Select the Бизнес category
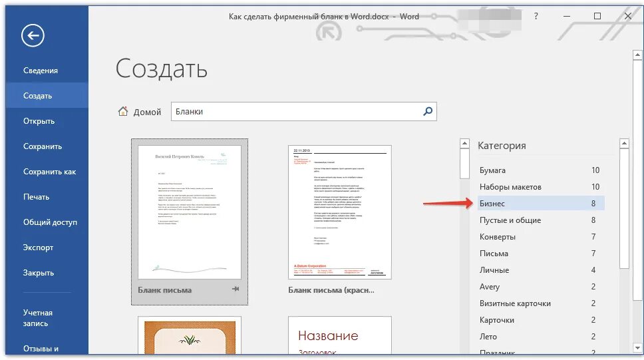This screenshot has height=360, width=644. (x=541, y=204)
